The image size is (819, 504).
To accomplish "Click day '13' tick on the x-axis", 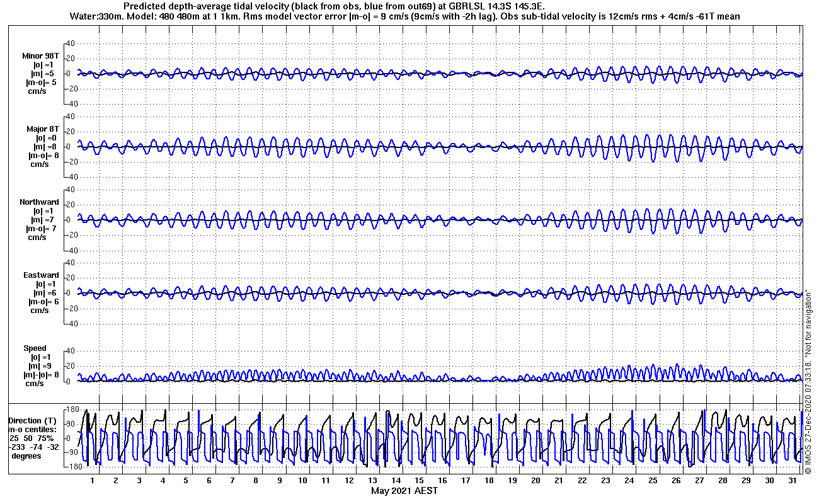I will 372,480.
